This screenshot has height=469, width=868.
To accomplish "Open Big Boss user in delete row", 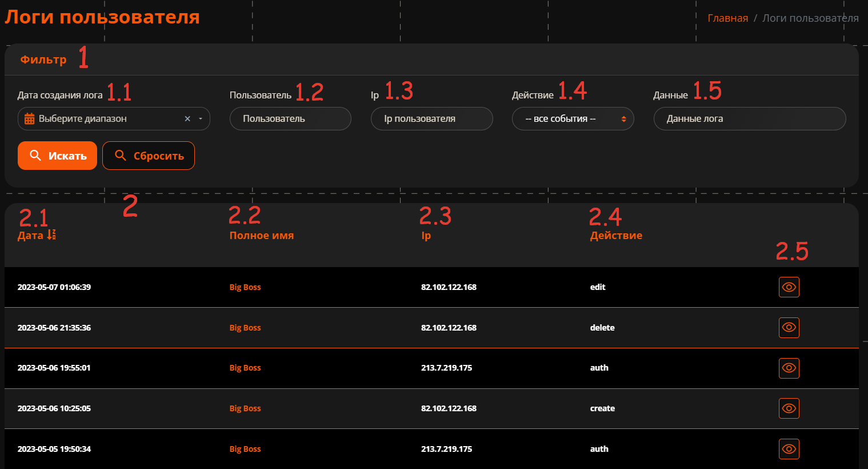I will click(x=245, y=328).
